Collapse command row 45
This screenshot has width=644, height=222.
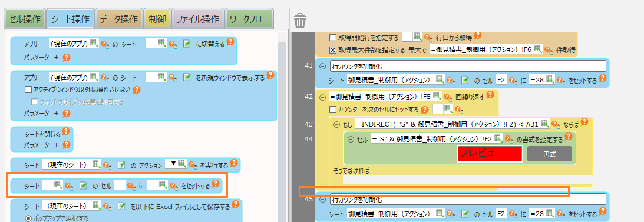click(322, 200)
